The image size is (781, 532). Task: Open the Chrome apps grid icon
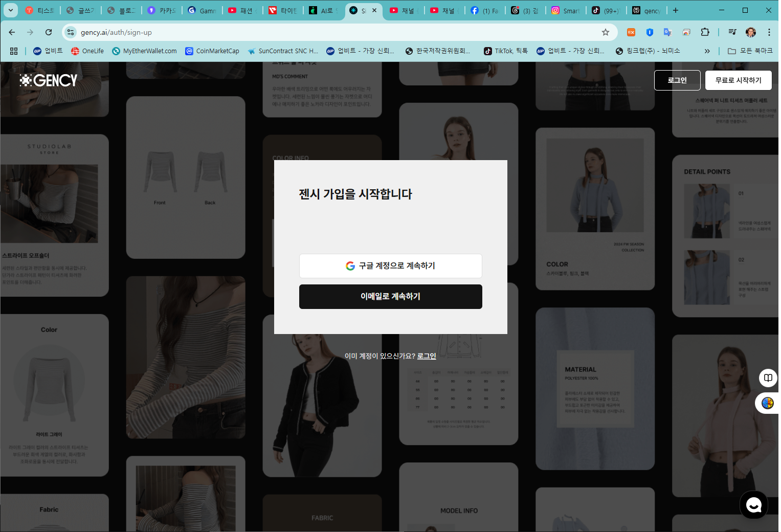14,51
